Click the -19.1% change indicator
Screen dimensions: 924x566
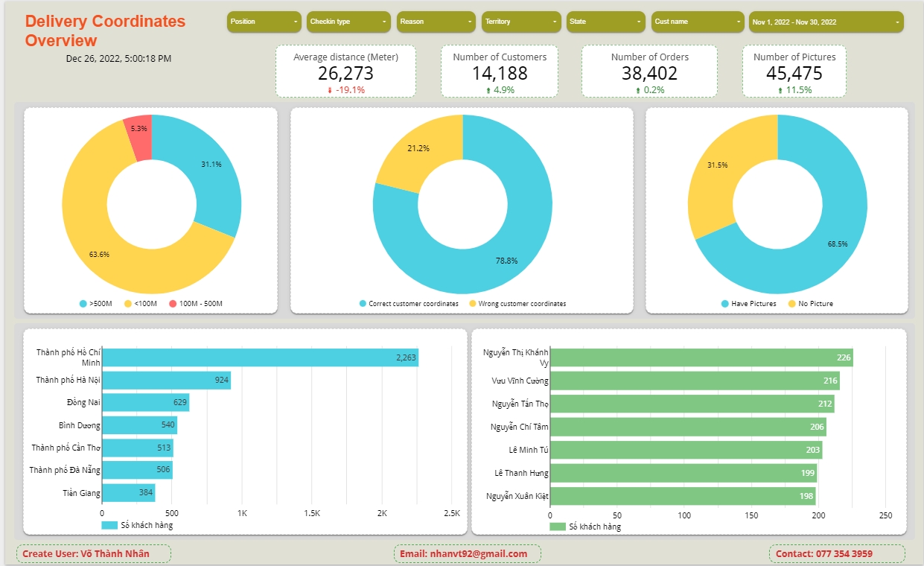[346, 90]
